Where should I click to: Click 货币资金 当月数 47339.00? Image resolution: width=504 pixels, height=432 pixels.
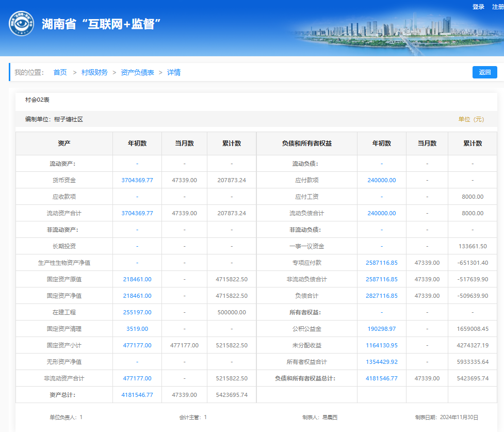pos(184,180)
